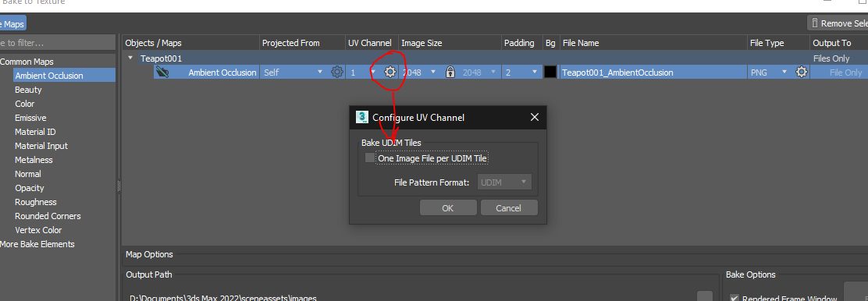Click the Output To column header
Image resolution: width=868 pixels, height=301 pixels.
click(x=838, y=43)
